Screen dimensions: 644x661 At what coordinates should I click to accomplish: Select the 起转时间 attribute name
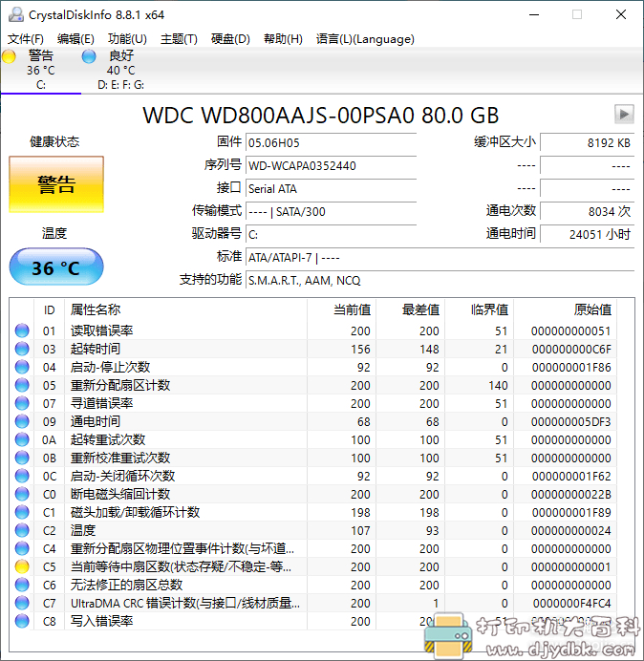click(96, 349)
